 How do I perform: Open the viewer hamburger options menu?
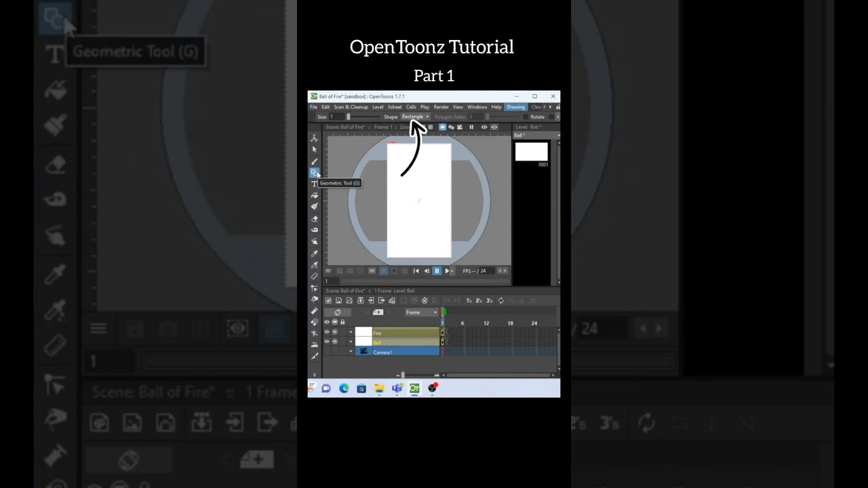click(328, 270)
